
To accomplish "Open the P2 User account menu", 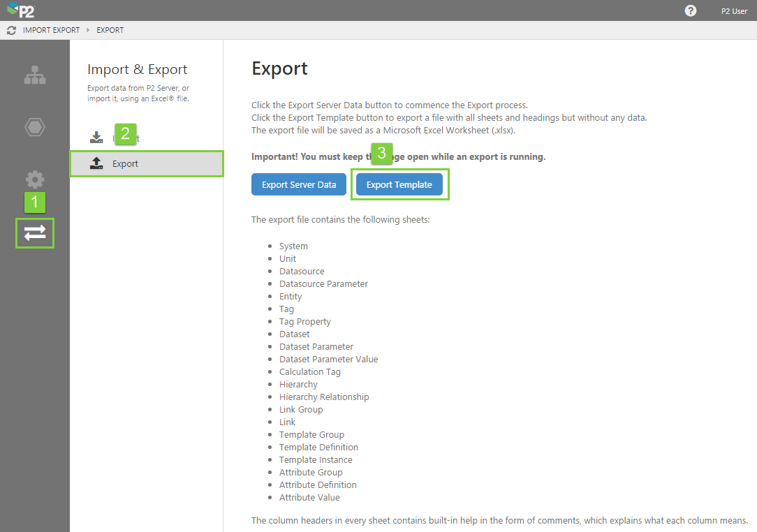I will coord(734,10).
